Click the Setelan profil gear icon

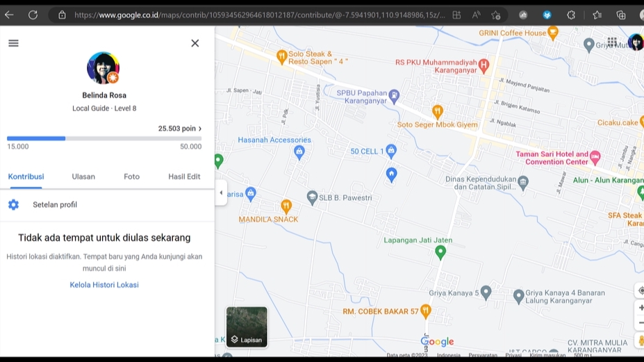click(14, 205)
